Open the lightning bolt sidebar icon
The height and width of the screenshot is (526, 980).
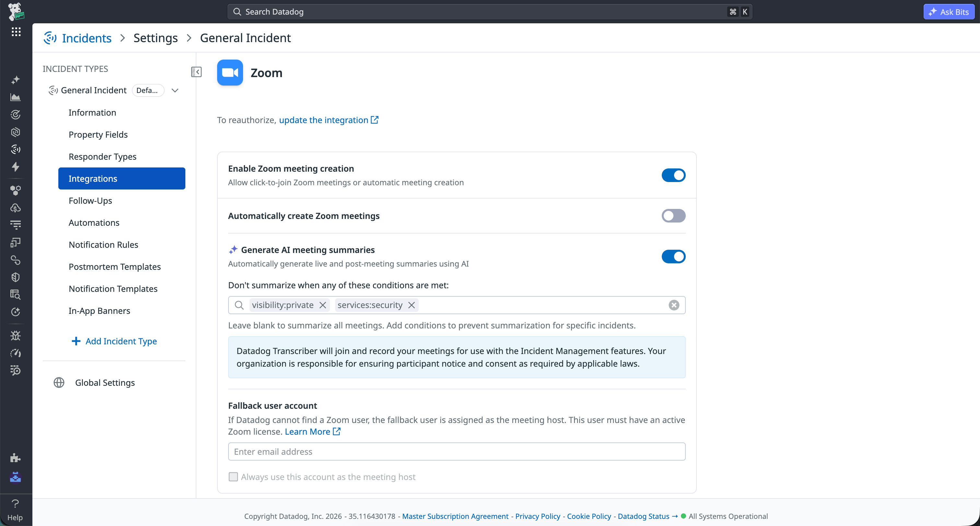(x=16, y=166)
